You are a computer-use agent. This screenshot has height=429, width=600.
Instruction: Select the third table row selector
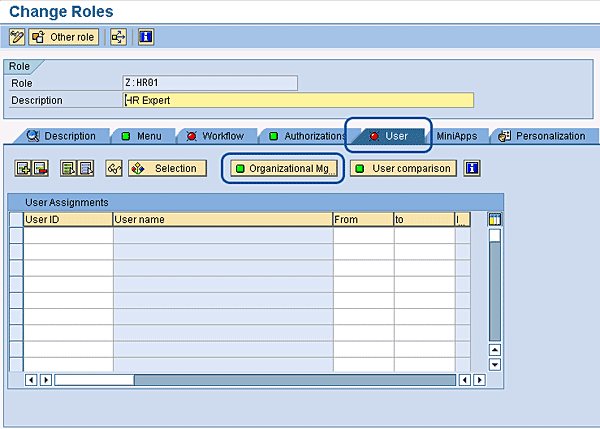point(16,267)
